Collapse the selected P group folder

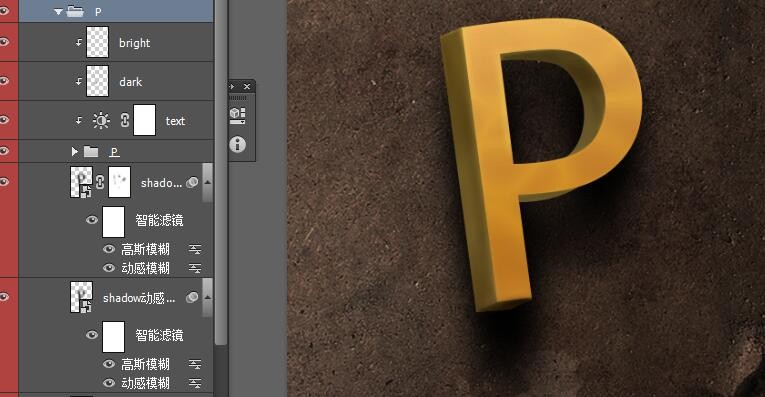[x=58, y=11]
